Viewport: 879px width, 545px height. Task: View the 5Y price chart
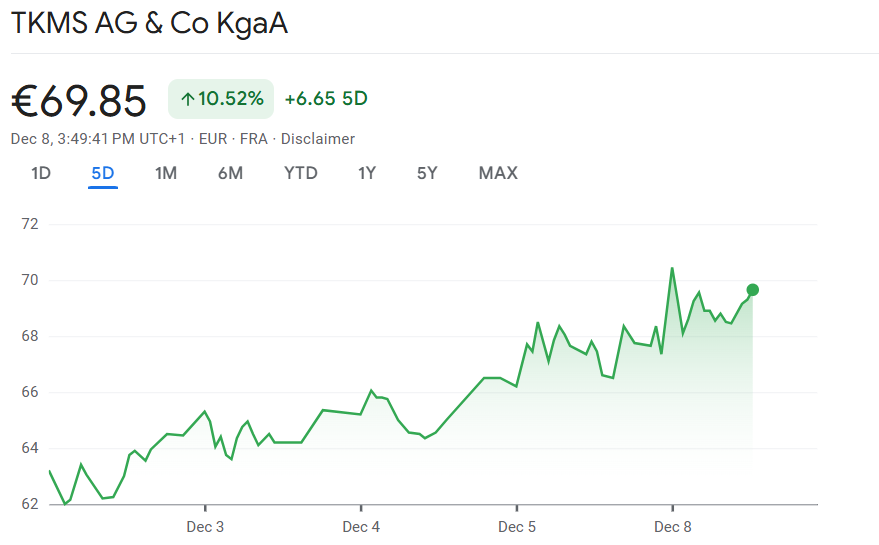(427, 173)
